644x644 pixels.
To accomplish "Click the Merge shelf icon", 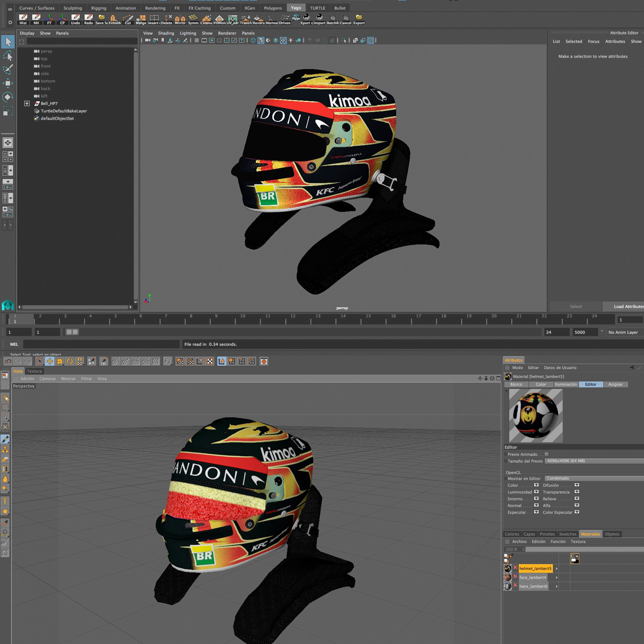I will coord(141,19).
